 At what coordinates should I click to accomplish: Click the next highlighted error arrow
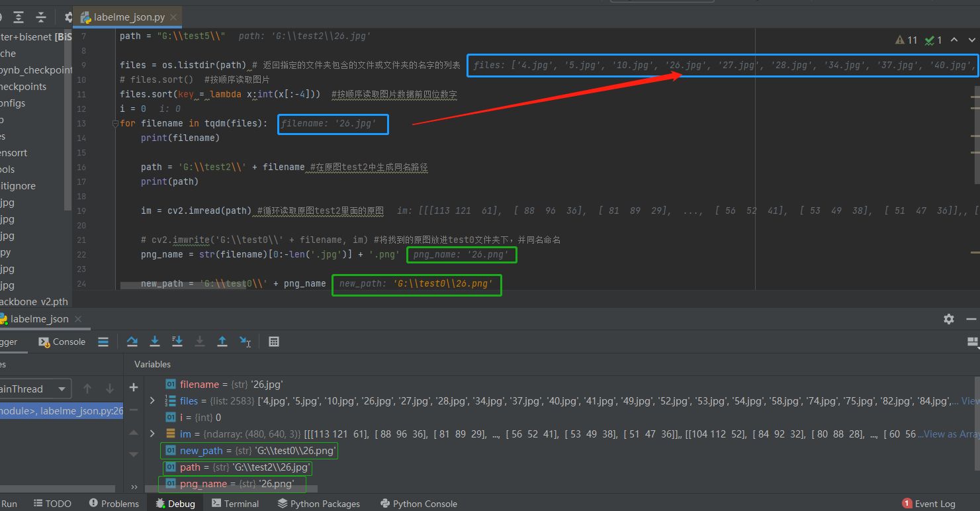click(x=971, y=40)
